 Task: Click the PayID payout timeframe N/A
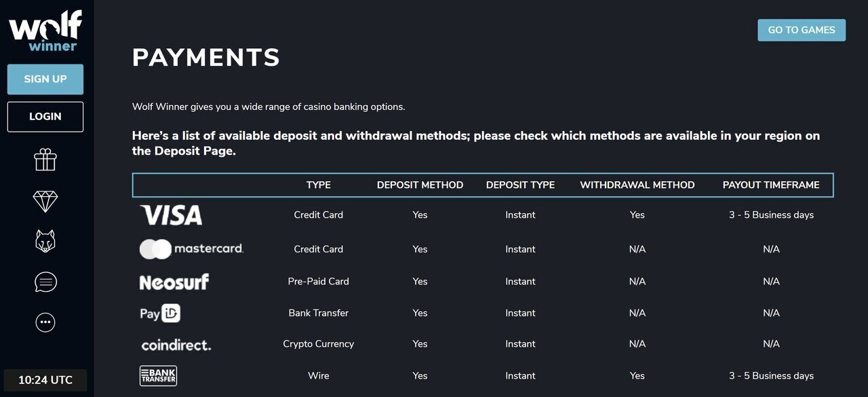click(x=772, y=313)
